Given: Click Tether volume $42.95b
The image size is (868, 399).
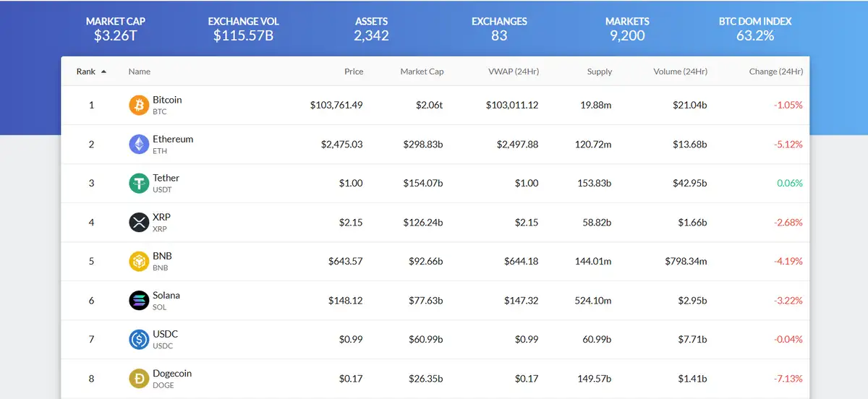Looking at the screenshot, I should click(689, 183).
